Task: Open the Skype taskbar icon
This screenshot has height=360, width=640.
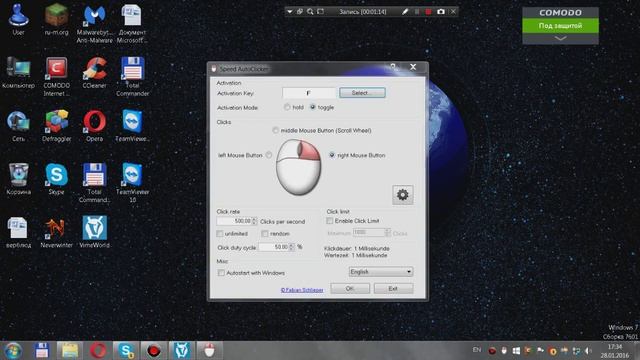Action: click(126, 350)
